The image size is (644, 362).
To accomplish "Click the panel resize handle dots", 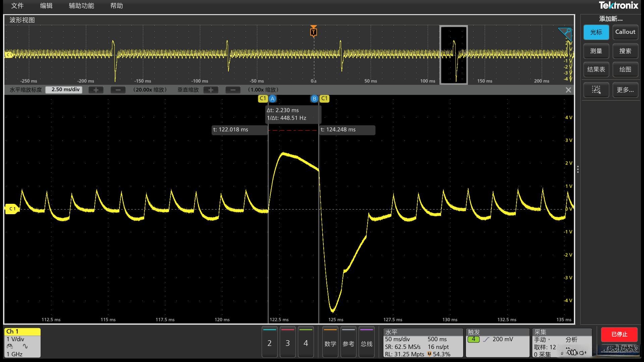I will (578, 169).
